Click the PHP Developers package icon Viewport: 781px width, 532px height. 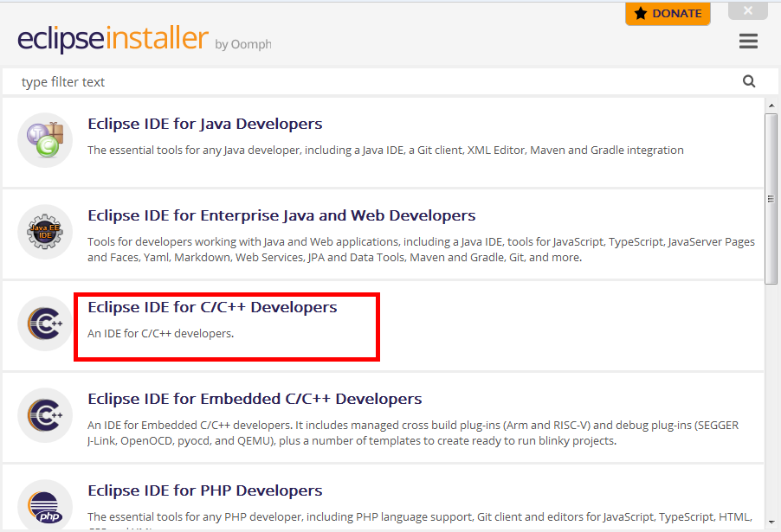(x=45, y=505)
